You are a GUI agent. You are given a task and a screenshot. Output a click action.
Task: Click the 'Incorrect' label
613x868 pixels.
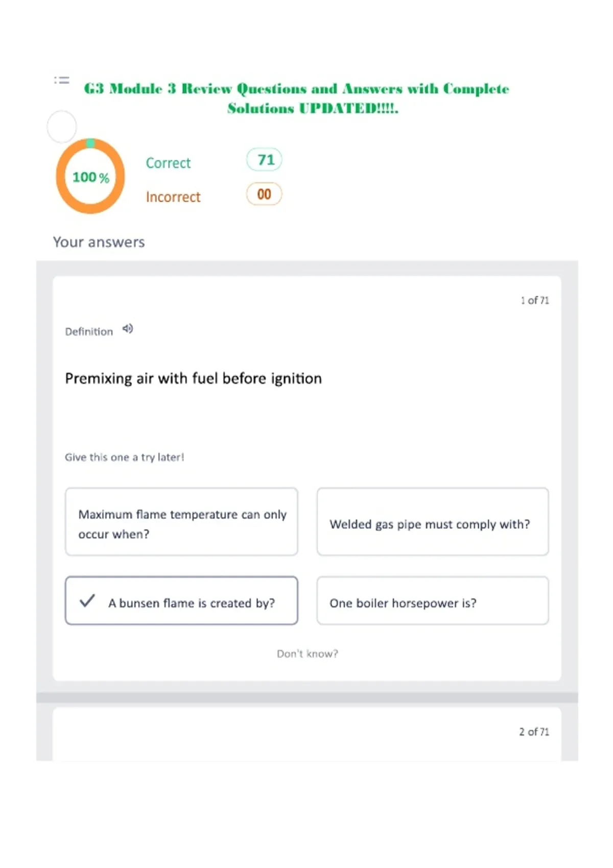coord(173,197)
